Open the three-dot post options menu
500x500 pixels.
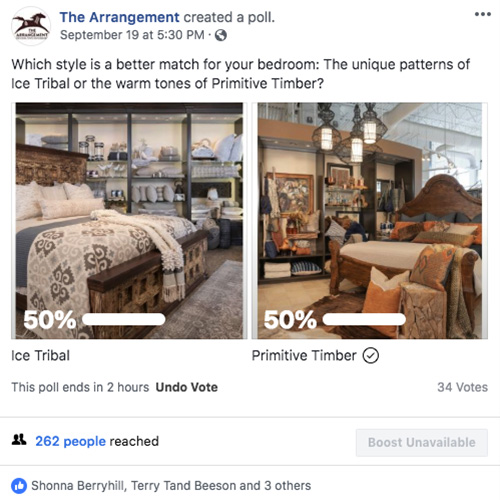point(483,14)
